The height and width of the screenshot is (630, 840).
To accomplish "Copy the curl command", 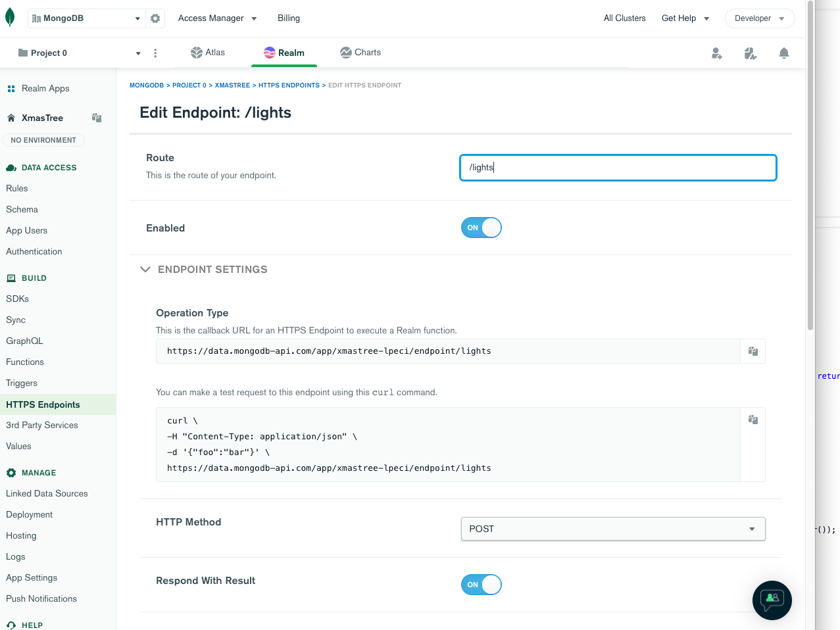I will [753, 420].
